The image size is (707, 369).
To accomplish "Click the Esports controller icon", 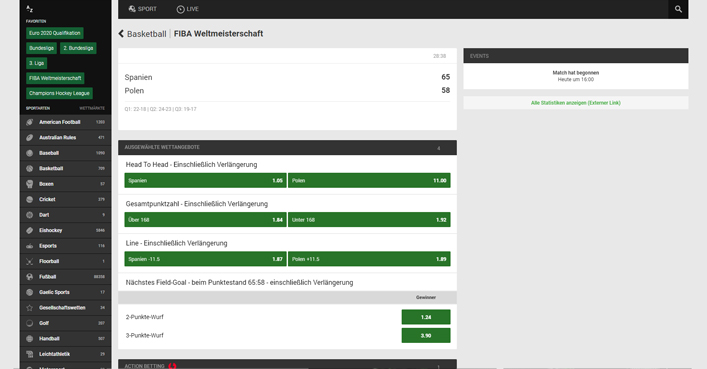I will tap(30, 246).
